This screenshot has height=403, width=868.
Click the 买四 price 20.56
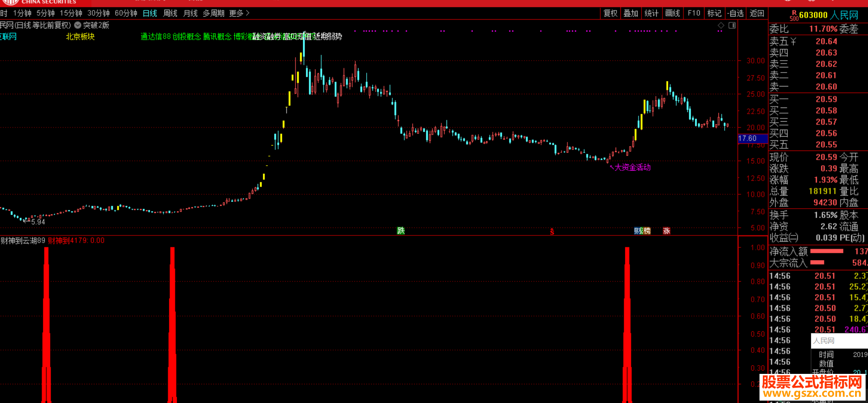[x=826, y=133]
